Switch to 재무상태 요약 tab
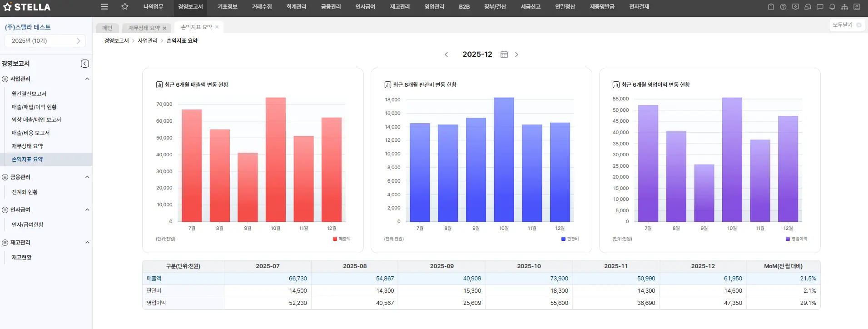 tap(144, 28)
